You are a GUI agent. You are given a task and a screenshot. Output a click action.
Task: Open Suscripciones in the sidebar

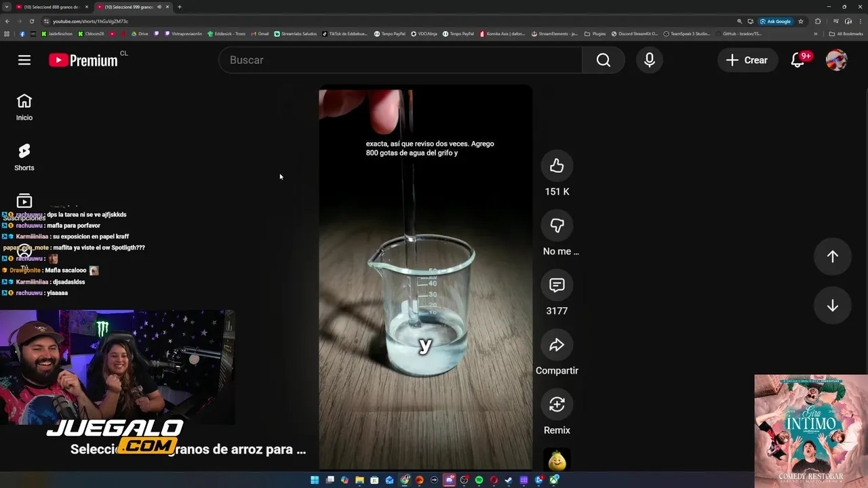(24, 207)
